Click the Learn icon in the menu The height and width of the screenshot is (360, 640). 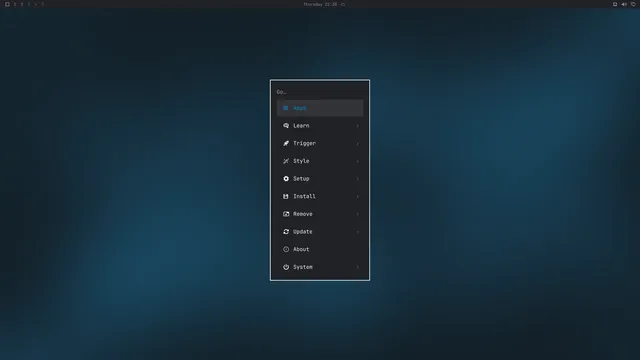point(286,126)
